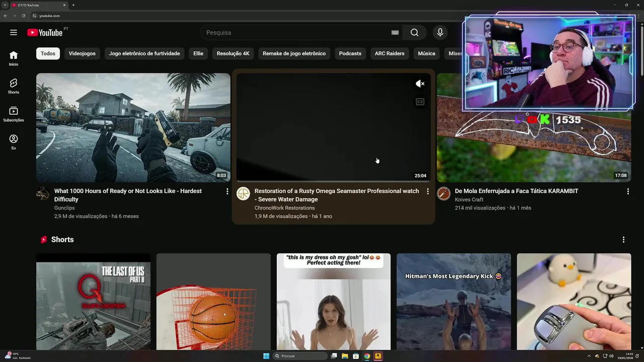Toggle captions on the preview video
The width and height of the screenshot is (644, 362).
point(420,102)
